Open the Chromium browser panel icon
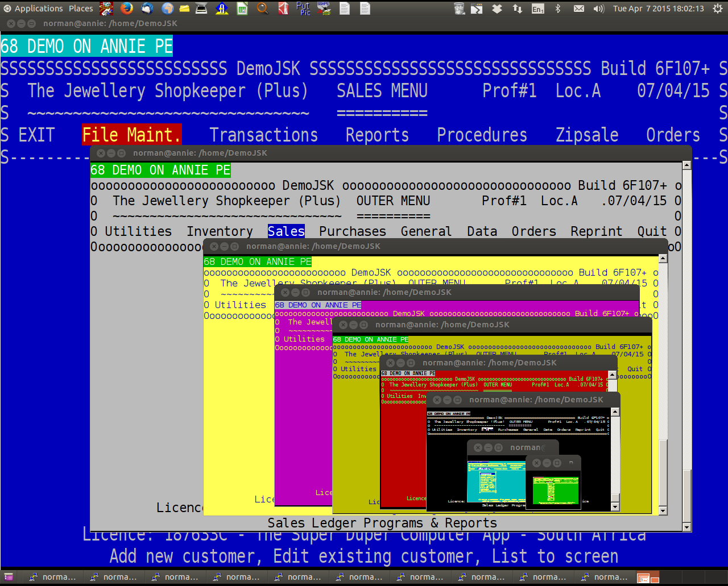 tap(167, 8)
